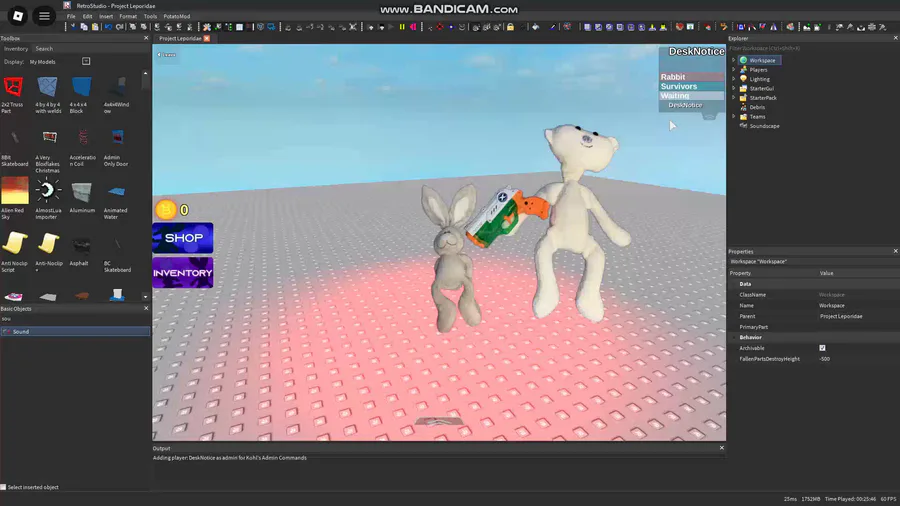Expand the Workspace node in Explorer

(734, 60)
